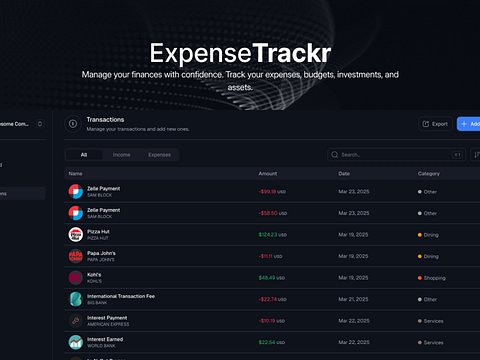The image size is (480, 360).
Task: Open the Kohl's transaction name
Action: [x=94, y=275]
